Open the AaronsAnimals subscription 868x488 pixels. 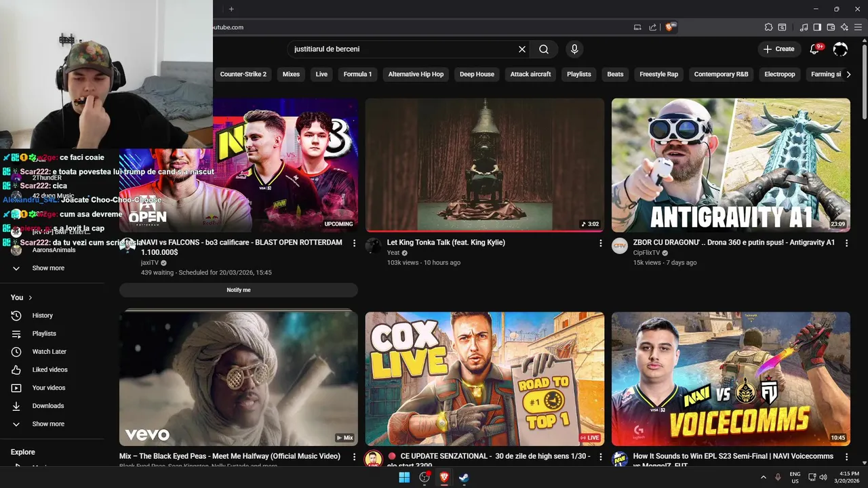pyautogui.click(x=52, y=250)
